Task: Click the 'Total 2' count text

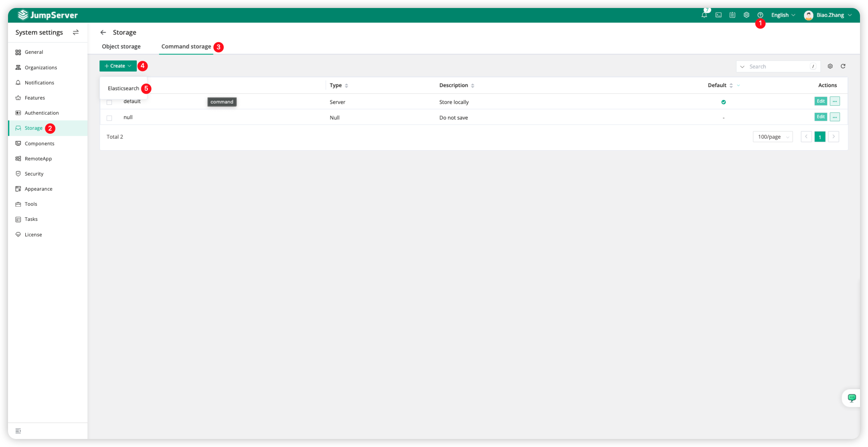Action: click(x=115, y=137)
